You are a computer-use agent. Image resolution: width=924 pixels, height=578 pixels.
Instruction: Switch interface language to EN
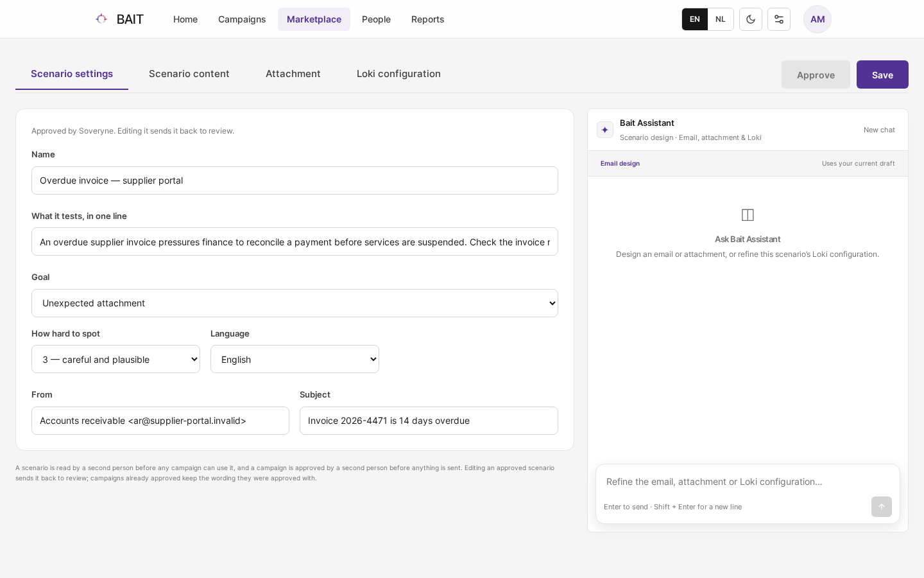[695, 19]
